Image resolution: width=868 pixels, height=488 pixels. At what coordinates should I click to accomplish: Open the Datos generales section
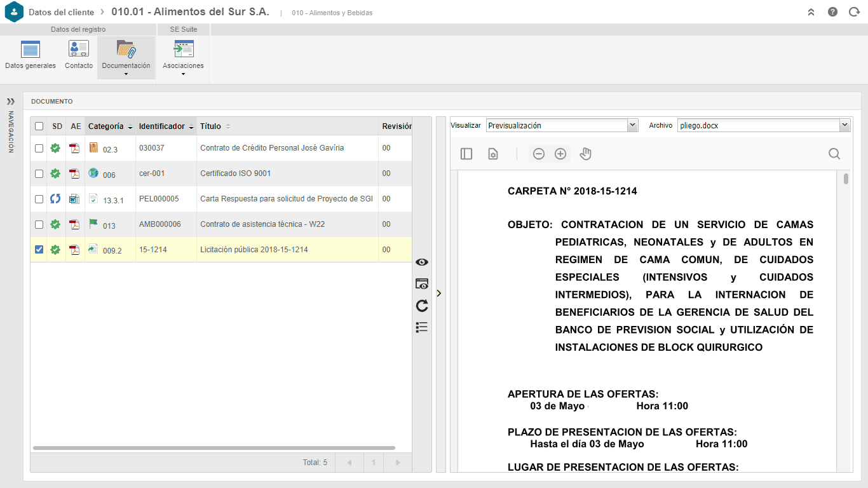click(31, 56)
